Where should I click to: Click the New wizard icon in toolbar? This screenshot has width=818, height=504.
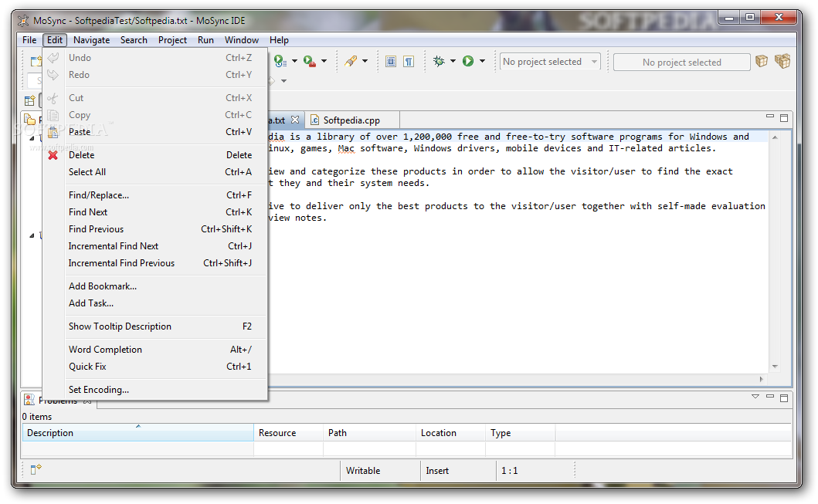point(35,61)
